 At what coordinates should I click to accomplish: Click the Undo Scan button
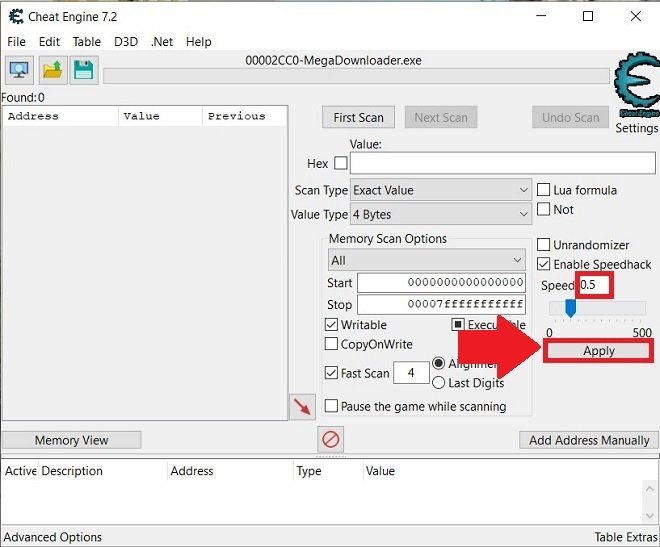click(570, 117)
